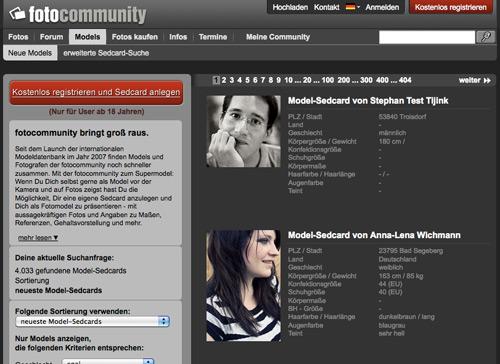The width and height of the screenshot is (500, 364).
Task: Expand the mehr lesen link
Action: point(38,238)
